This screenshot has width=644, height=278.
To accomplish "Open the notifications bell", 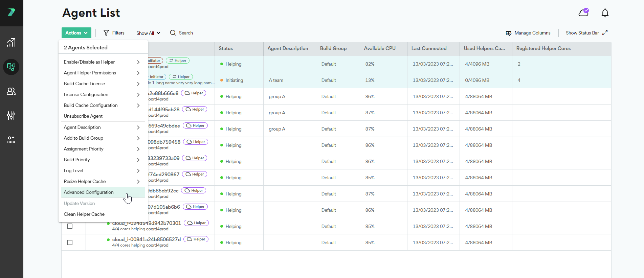I will coord(605,13).
